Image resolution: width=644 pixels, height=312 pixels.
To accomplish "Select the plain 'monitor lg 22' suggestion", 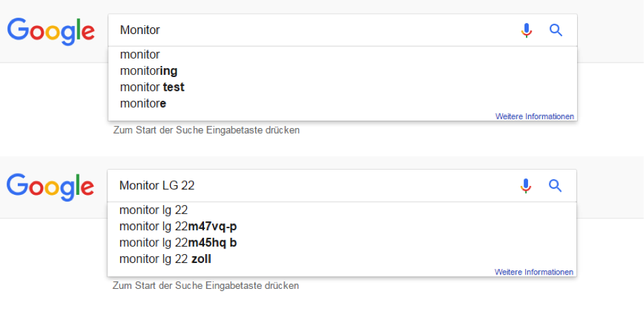I will [x=342, y=210].
